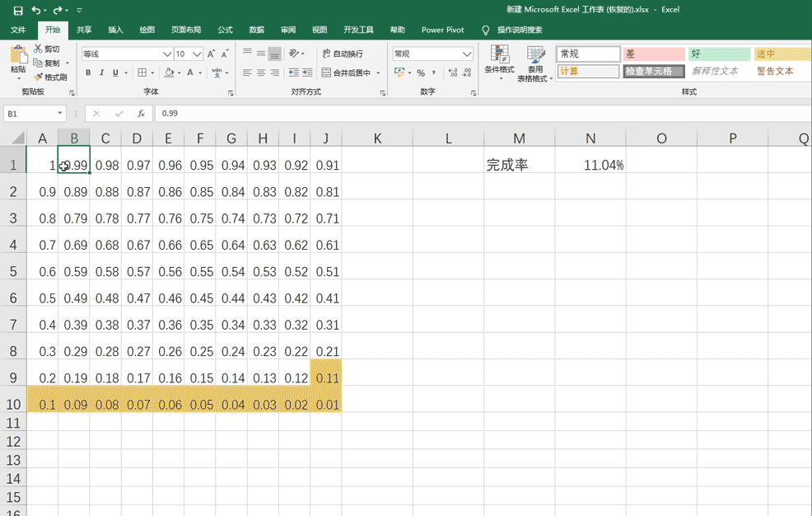The width and height of the screenshot is (812, 516).
Task: Redo the last action
Action: [58, 11]
